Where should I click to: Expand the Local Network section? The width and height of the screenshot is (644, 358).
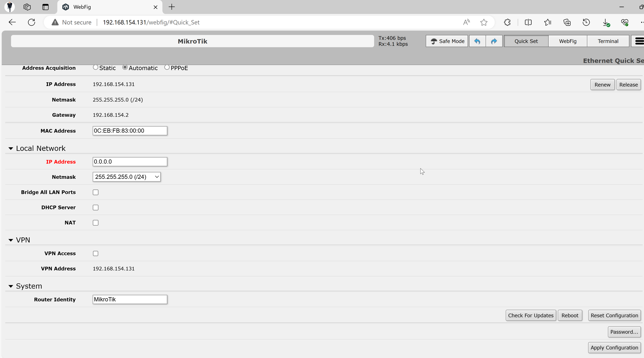[10, 148]
